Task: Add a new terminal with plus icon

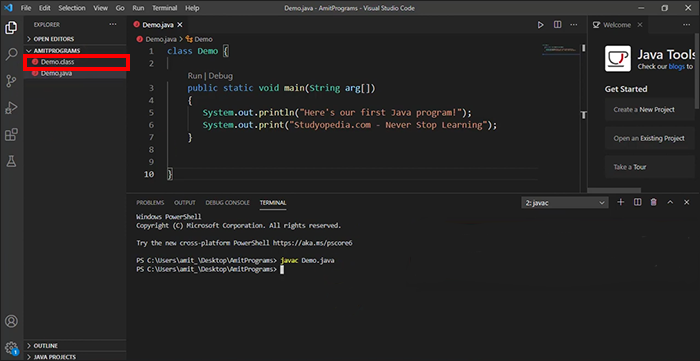Action: tap(621, 203)
